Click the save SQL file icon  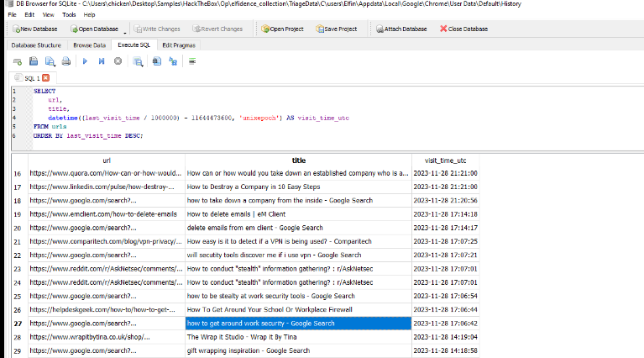tap(50, 61)
